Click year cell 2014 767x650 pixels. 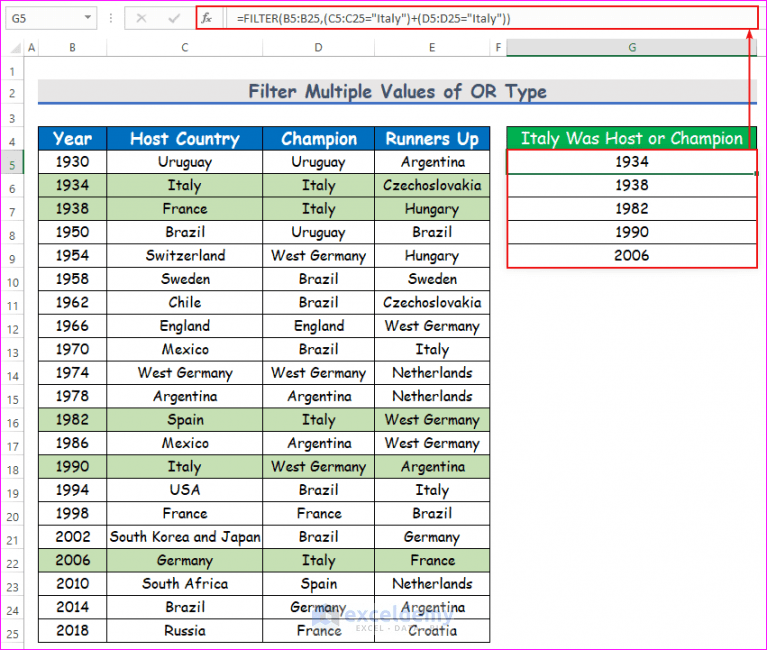72,607
